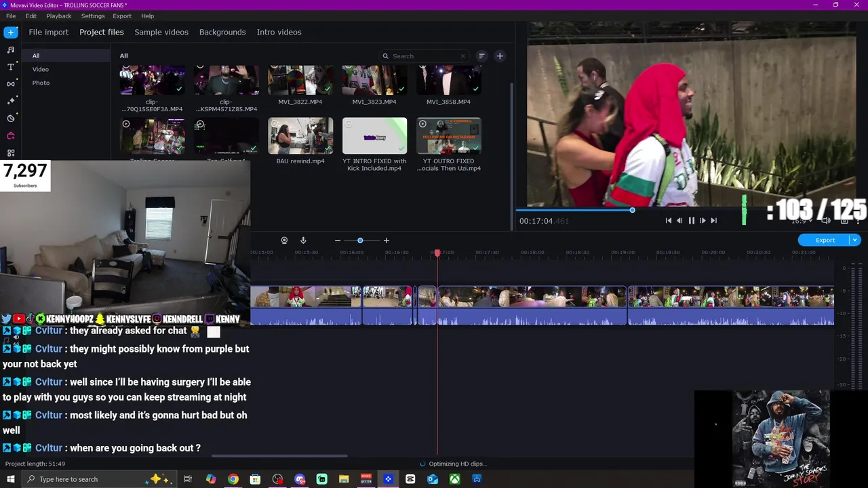Open the Titles tool in sidebar
The width and height of the screenshot is (868, 488).
[x=11, y=66]
